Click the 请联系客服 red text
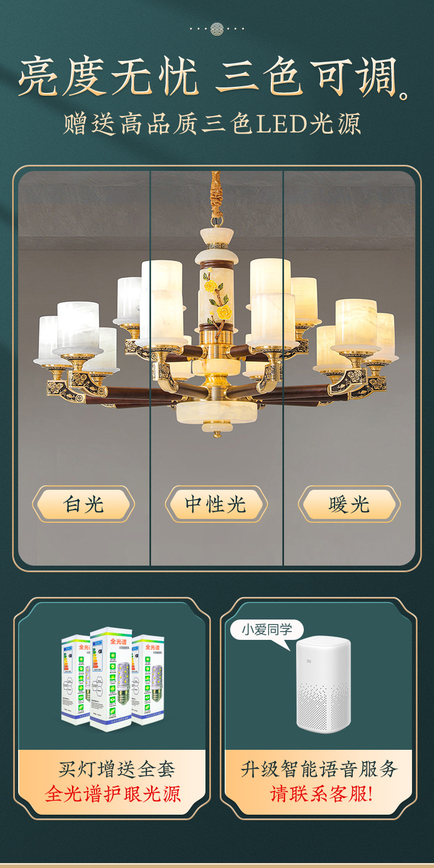Viewport: 434px width, 868px height. point(321,794)
